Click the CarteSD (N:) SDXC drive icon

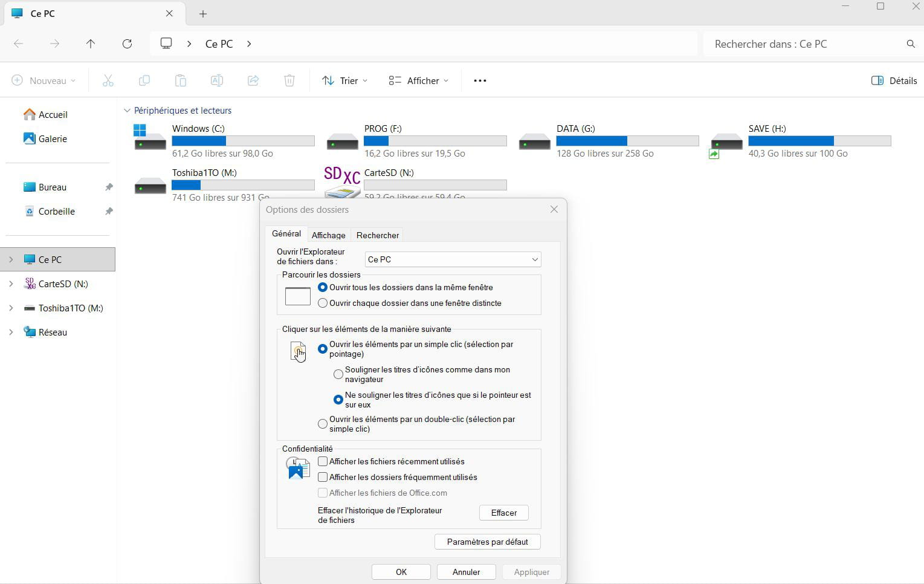coord(342,181)
